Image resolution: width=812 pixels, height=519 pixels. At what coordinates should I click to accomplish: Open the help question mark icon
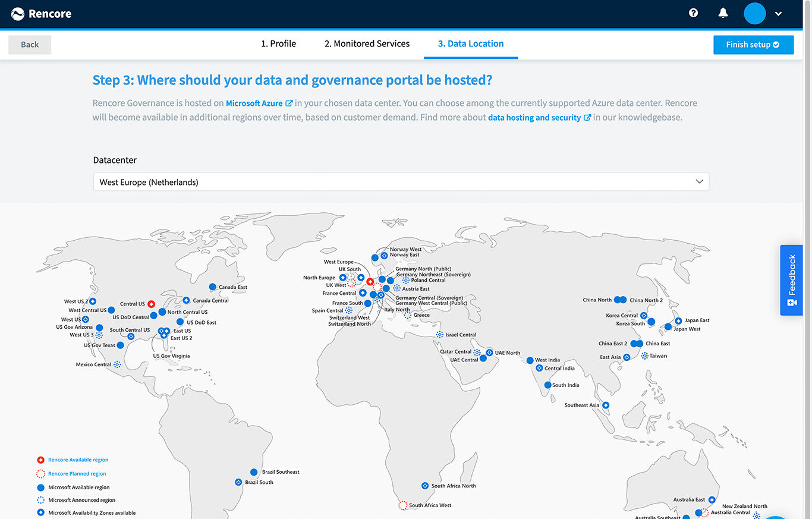click(x=693, y=13)
